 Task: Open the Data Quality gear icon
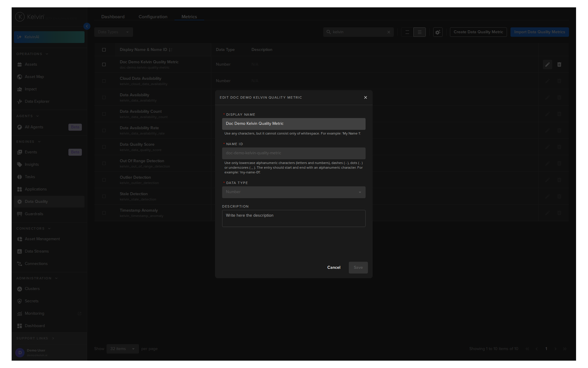(20, 202)
